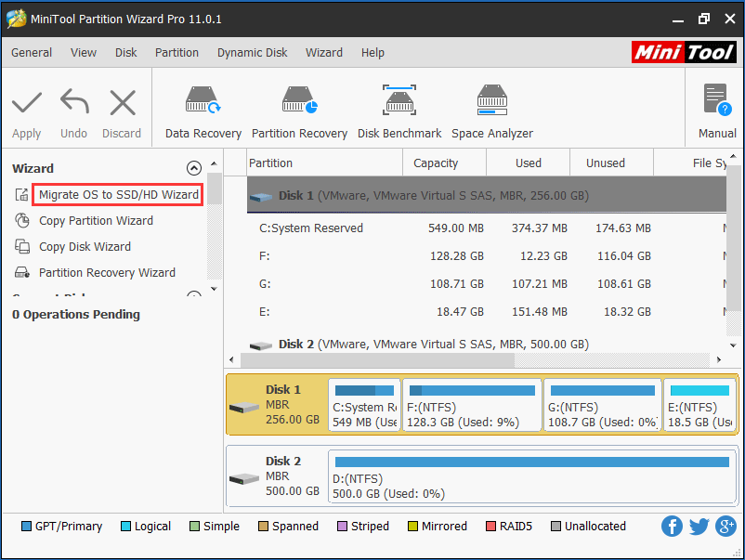The height and width of the screenshot is (560, 745).
Task: Select C:System Reserved block in disk map
Action: pyautogui.click(x=364, y=405)
